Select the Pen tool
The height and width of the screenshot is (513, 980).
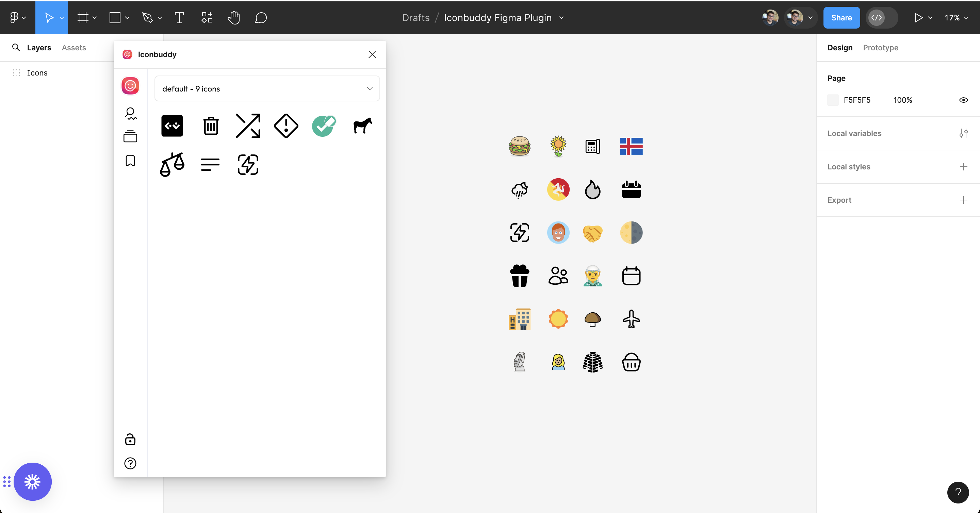[147, 17]
